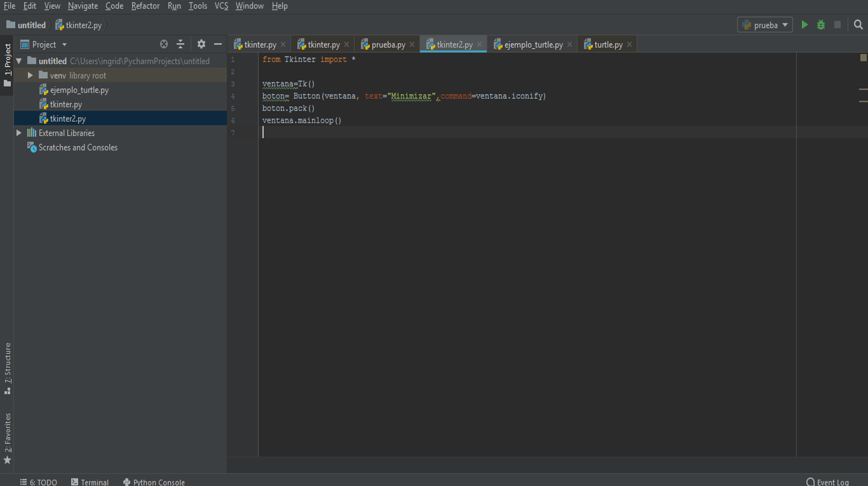Expand the venv library root folder
868x486 pixels.
(29, 75)
